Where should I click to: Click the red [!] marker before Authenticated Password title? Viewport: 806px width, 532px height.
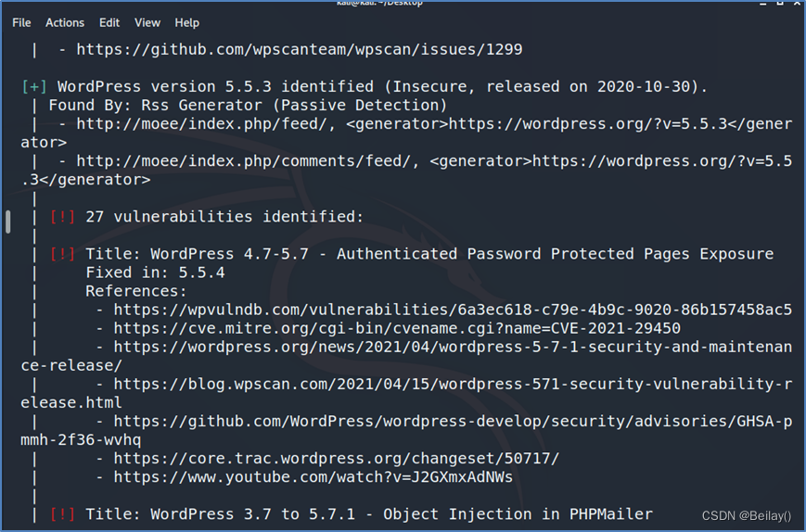[x=62, y=254]
